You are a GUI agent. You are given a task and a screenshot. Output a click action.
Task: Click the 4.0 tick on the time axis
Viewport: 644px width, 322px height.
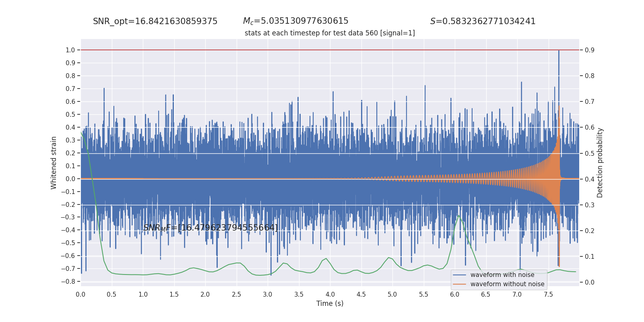click(x=330, y=294)
